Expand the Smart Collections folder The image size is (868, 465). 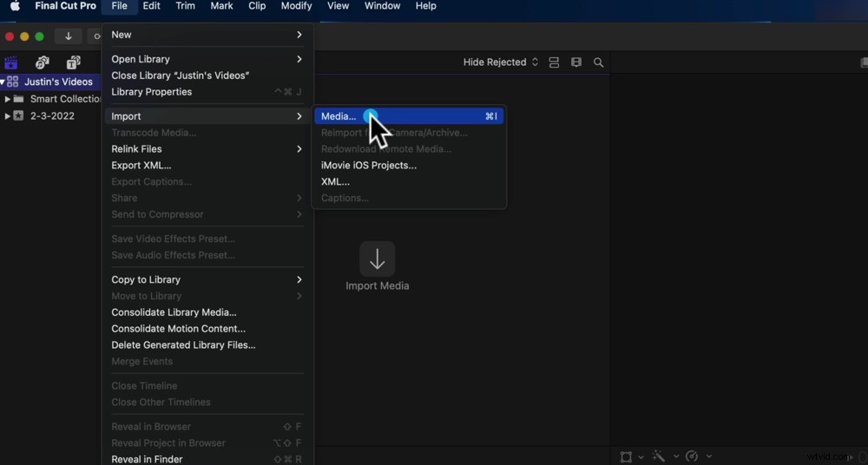[8, 99]
